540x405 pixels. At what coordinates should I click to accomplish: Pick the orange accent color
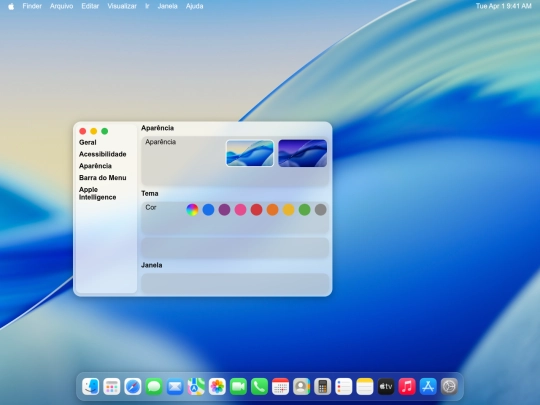point(272,210)
